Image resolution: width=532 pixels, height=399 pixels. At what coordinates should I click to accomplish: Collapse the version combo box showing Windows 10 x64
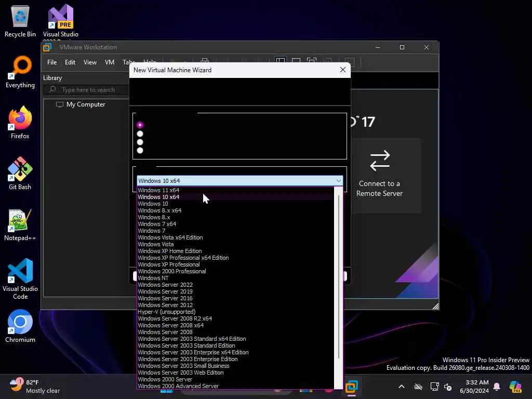[x=240, y=181]
